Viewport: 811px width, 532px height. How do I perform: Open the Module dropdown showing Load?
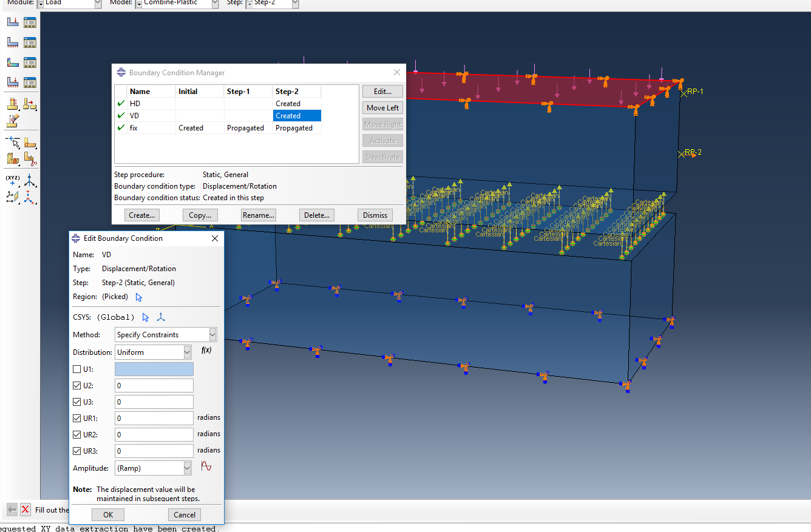tap(69, 4)
